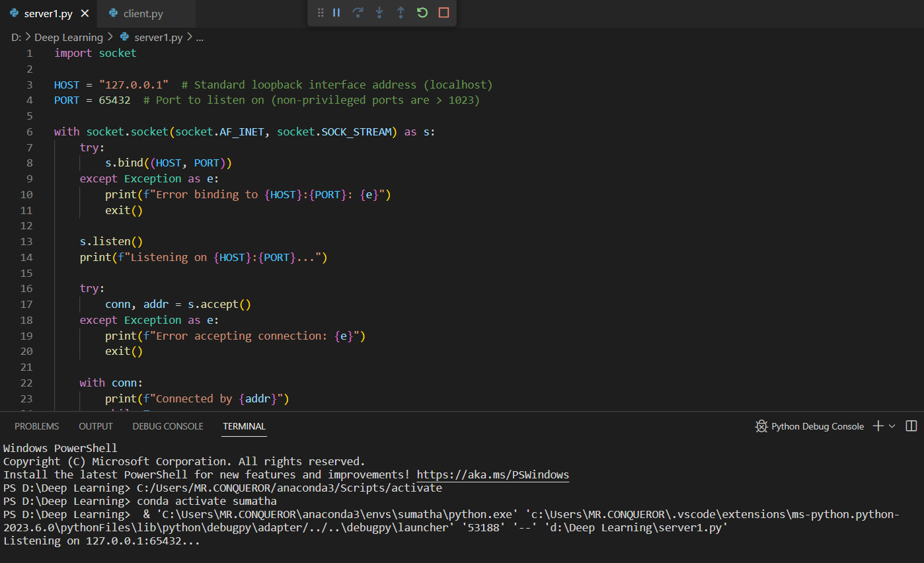Click the debug Step Out arrow

[401, 13]
